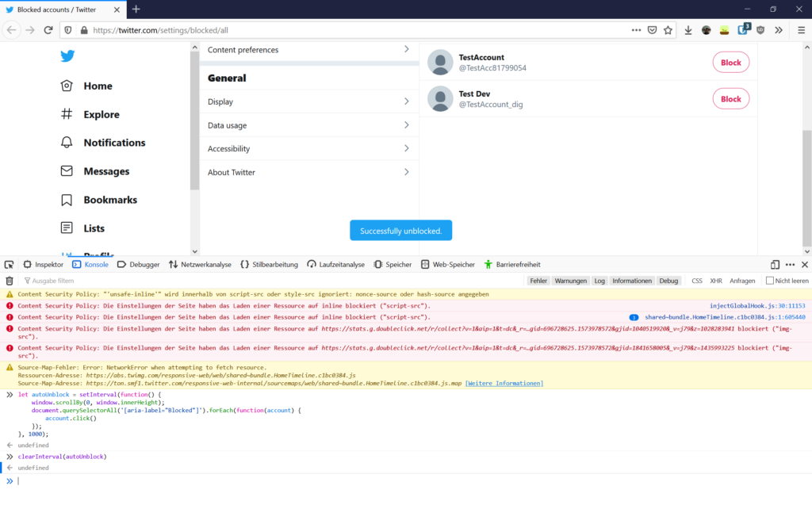Click scroll-down arrow of settings list
The height and width of the screenshot is (524, 812).
(x=195, y=251)
